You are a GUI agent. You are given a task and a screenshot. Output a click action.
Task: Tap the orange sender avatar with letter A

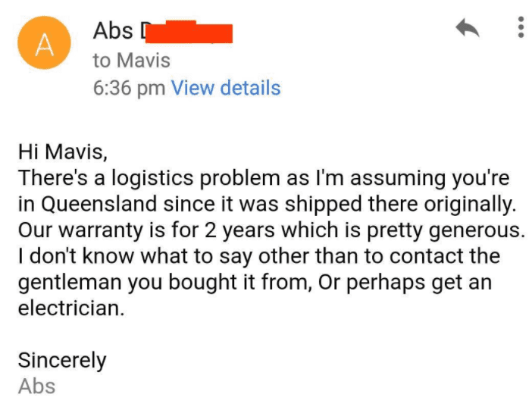(44, 43)
